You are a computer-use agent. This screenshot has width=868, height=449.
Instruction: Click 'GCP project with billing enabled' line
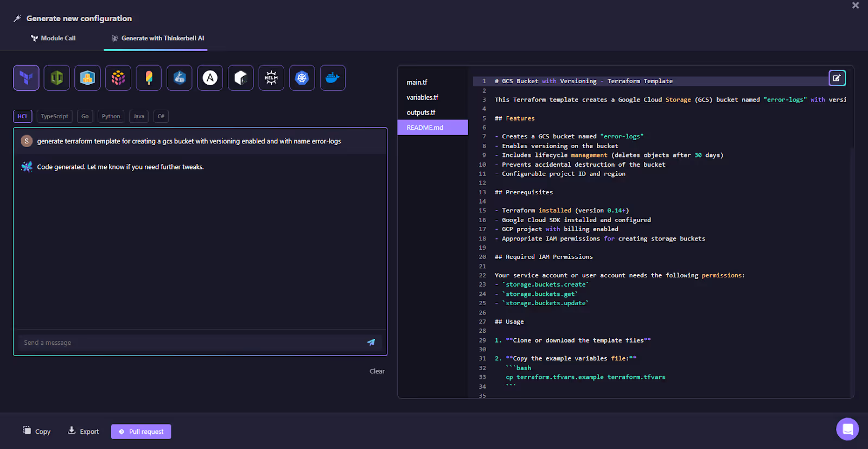pyautogui.click(x=557, y=229)
